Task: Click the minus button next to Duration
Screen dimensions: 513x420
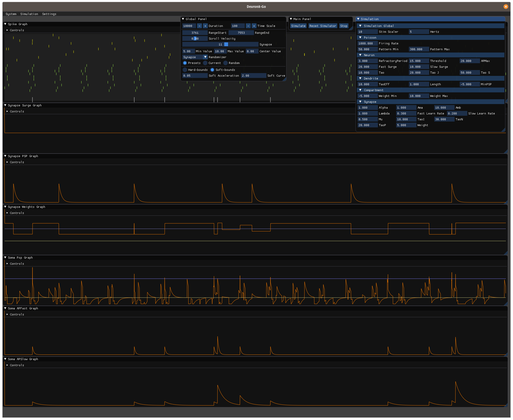Action: pos(199,26)
